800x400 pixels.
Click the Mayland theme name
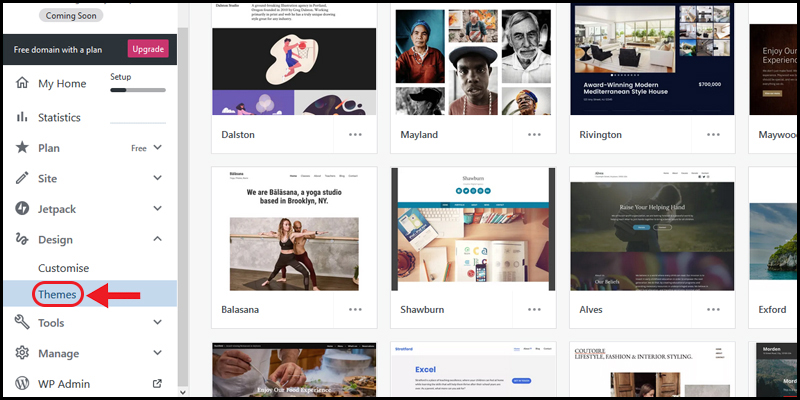[x=419, y=135]
